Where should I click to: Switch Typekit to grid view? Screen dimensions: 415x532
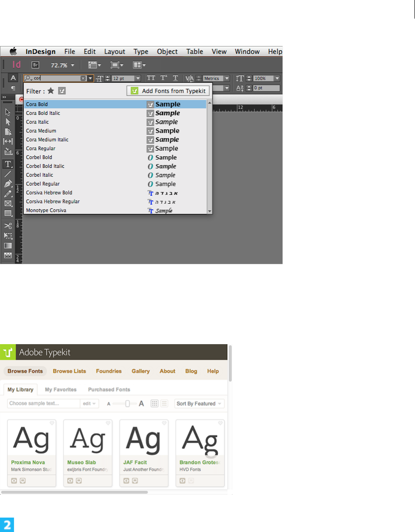(x=155, y=403)
